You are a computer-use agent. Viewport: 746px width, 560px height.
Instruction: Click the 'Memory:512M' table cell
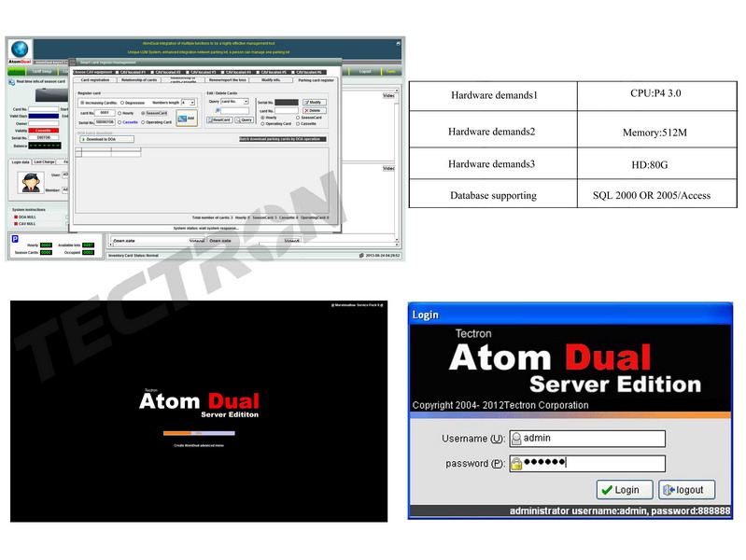(x=657, y=130)
